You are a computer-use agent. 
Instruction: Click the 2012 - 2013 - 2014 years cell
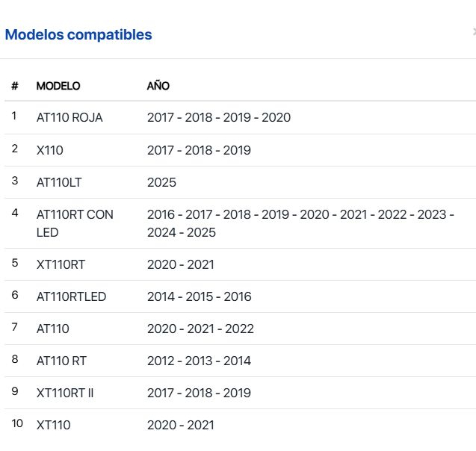click(x=199, y=361)
